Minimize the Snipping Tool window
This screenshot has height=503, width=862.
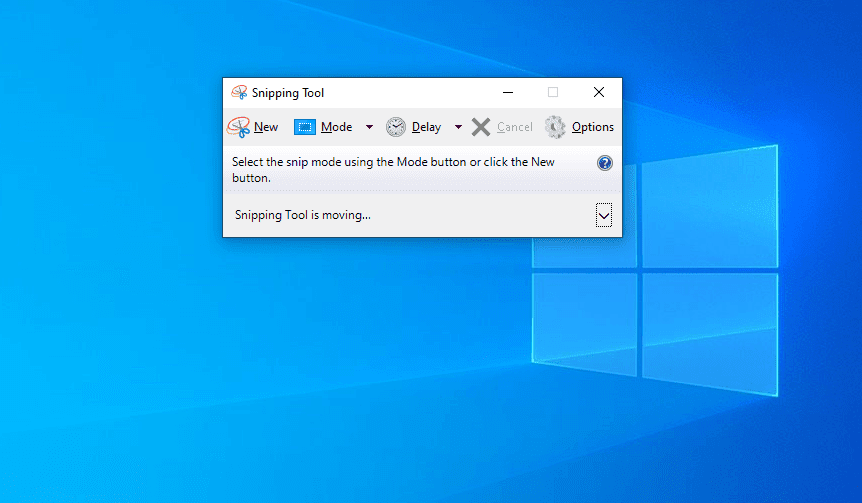508,92
